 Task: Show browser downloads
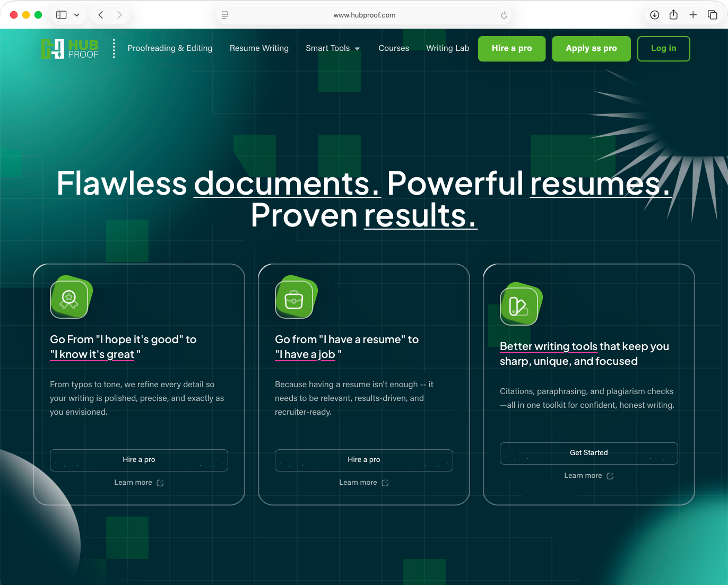pos(654,15)
